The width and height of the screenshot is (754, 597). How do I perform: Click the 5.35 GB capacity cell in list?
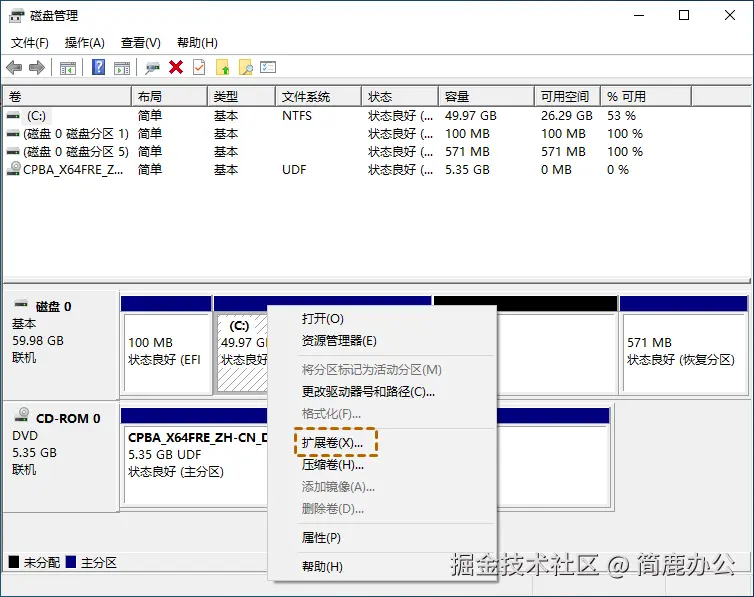coord(467,170)
